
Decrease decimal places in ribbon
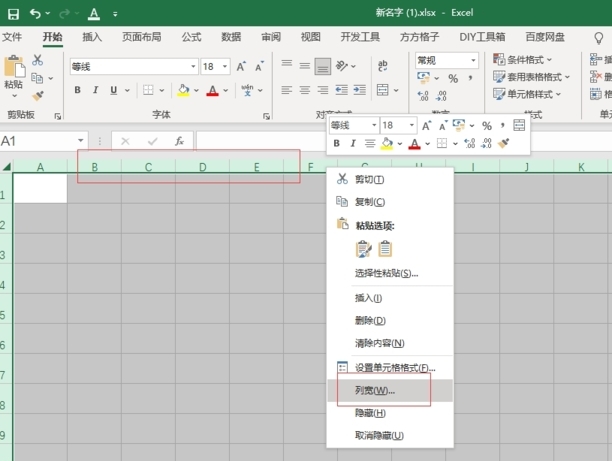pos(441,96)
